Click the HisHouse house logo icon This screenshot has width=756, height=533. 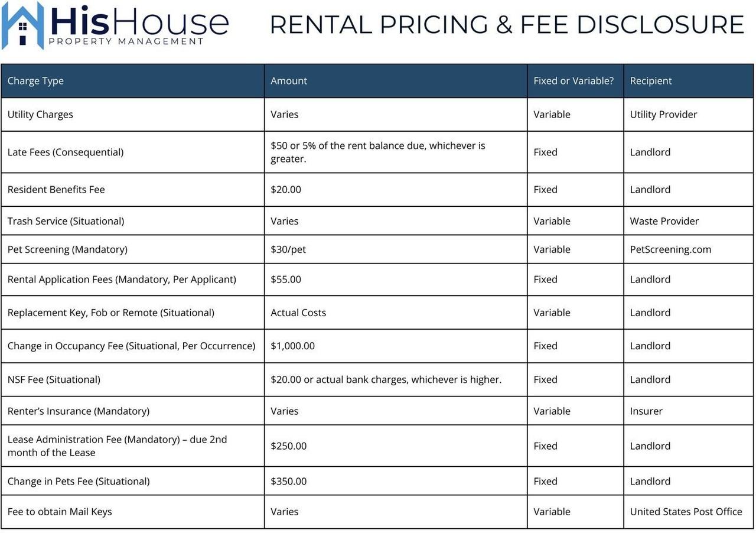pos(23,25)
